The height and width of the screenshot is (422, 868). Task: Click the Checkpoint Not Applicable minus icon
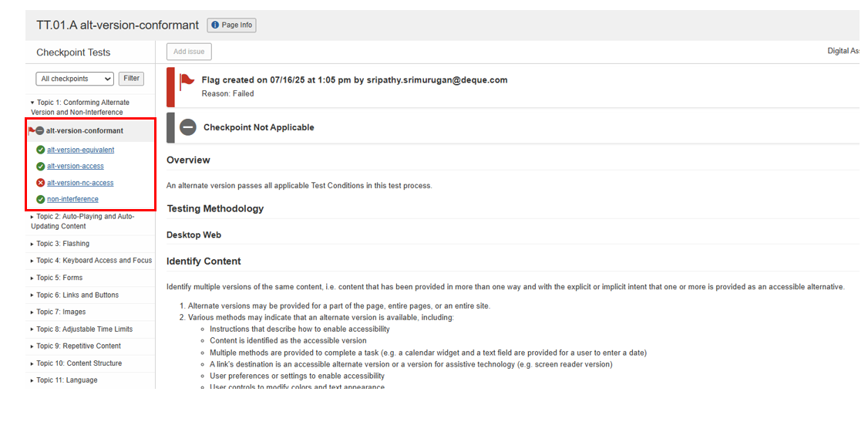pyautogui.click(x=188, y=127)
